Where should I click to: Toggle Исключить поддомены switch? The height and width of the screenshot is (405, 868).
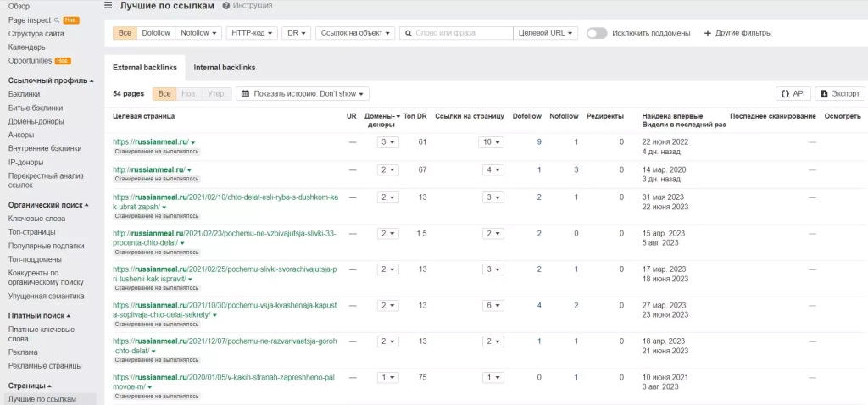[597, 33]
